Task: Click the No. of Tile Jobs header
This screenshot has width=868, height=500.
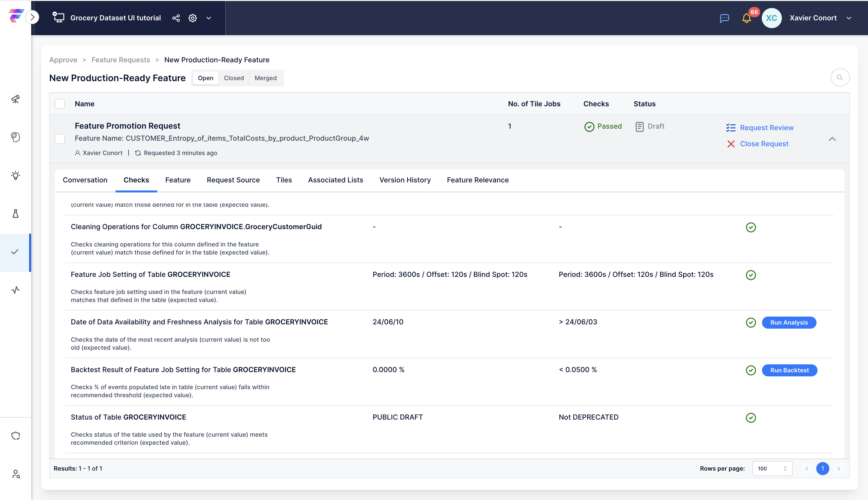Action: (x=534, y=104)
